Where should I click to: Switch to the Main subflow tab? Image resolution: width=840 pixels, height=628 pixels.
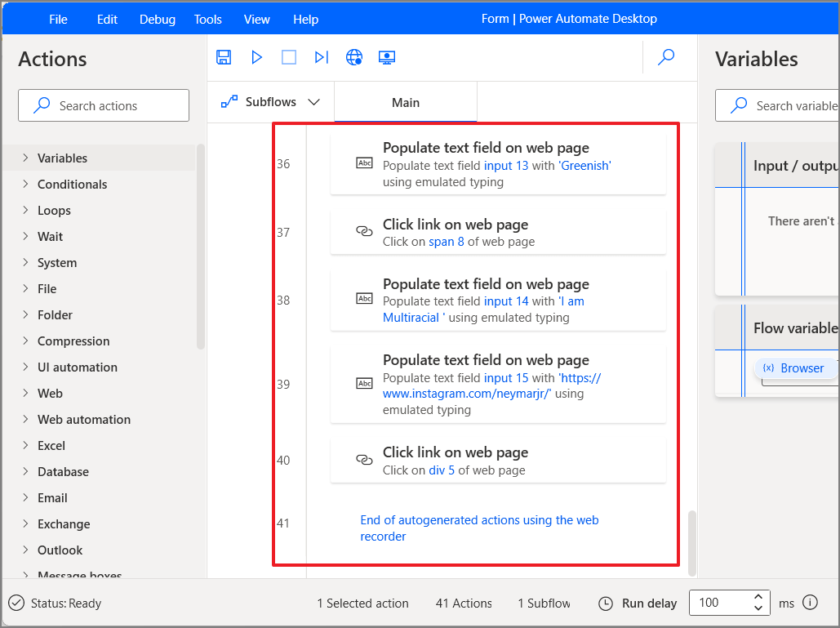point(405,101)
